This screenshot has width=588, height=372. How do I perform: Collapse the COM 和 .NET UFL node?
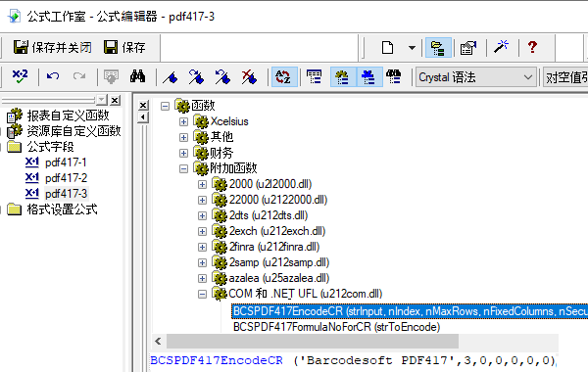(202, 294)
